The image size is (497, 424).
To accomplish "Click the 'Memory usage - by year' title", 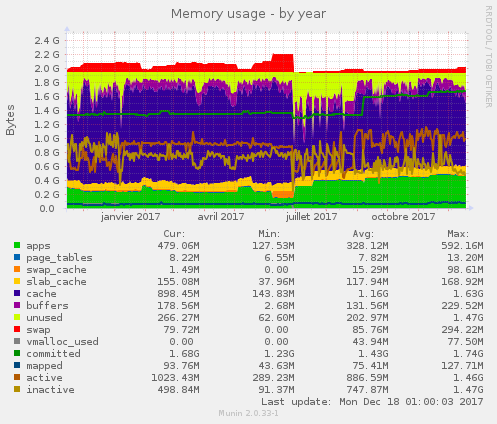I will pyautogui.click(x=248, y=14).
